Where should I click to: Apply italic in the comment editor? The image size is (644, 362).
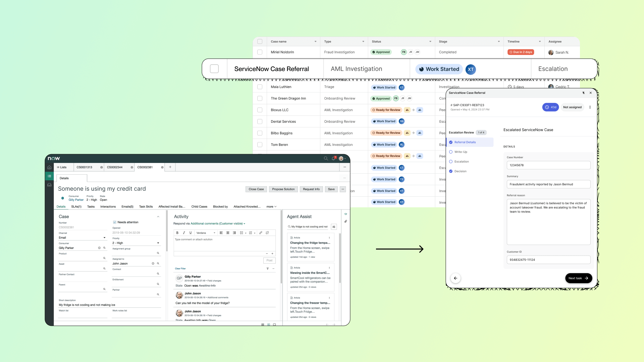pos(184,233)
